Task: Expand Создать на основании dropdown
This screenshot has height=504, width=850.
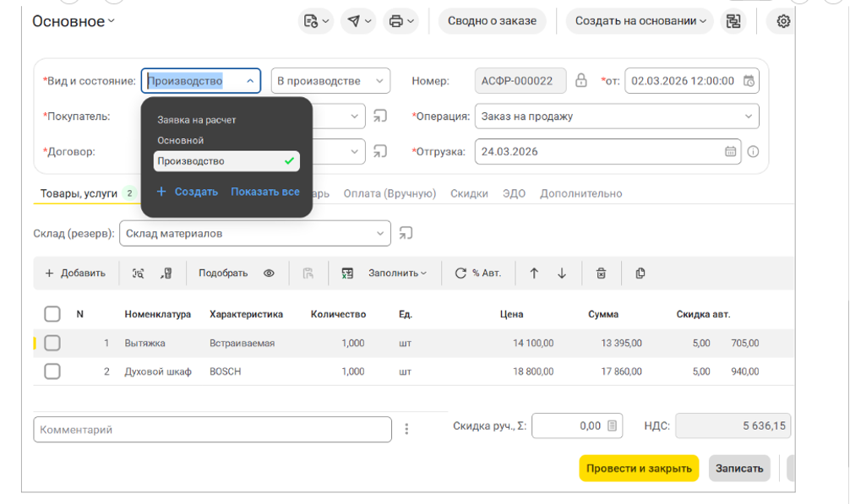Action: [640, 21]
